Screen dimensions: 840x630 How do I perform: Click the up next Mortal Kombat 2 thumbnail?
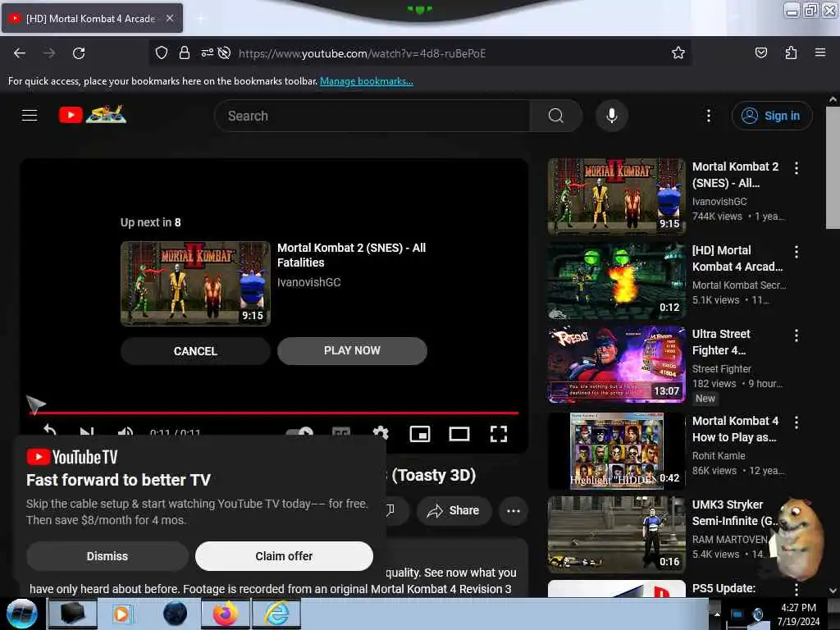point(195,283)
